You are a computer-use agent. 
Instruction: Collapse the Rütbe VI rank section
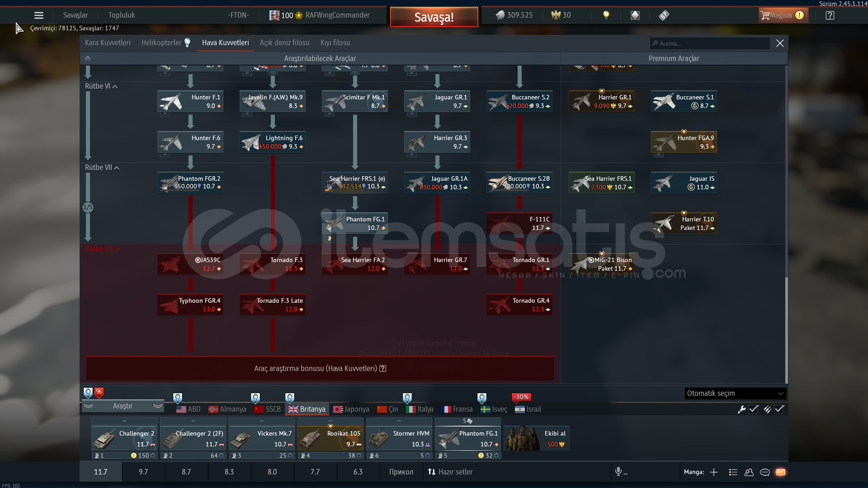point(101,86)
